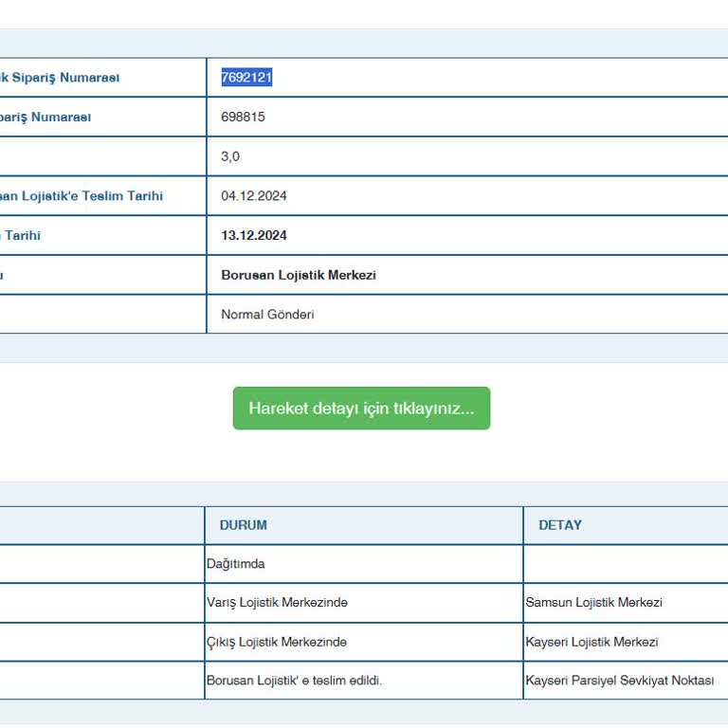Image resolution: width=728 pixels, height=728 pixels.
Task: Click the delivery date 04.12.2024
Action: 253,196
